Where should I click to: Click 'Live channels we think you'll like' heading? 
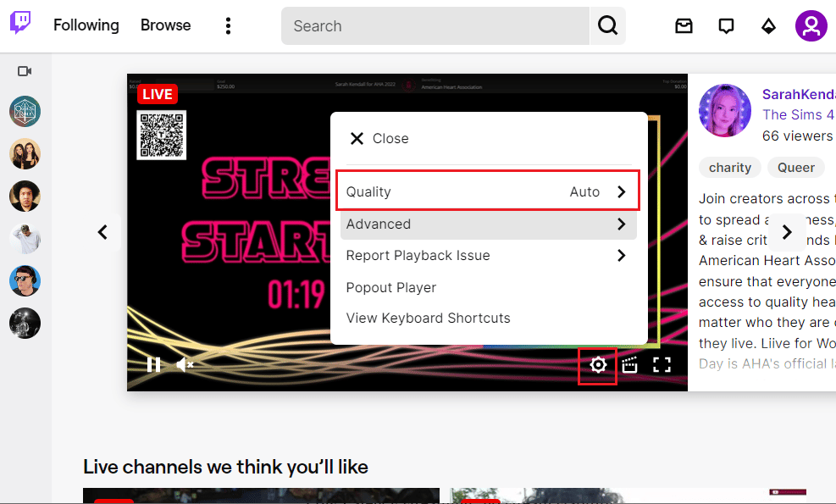click(225, 467)
